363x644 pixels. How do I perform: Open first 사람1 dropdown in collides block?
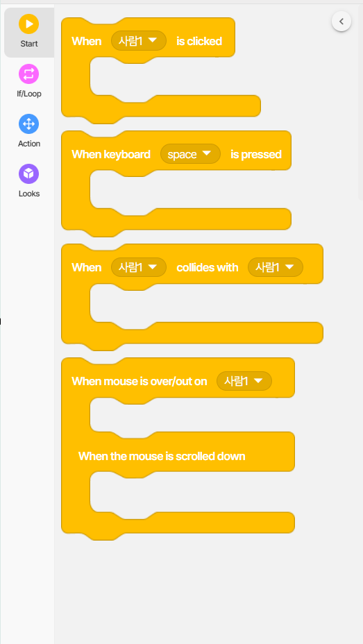[x=139, y=267]
